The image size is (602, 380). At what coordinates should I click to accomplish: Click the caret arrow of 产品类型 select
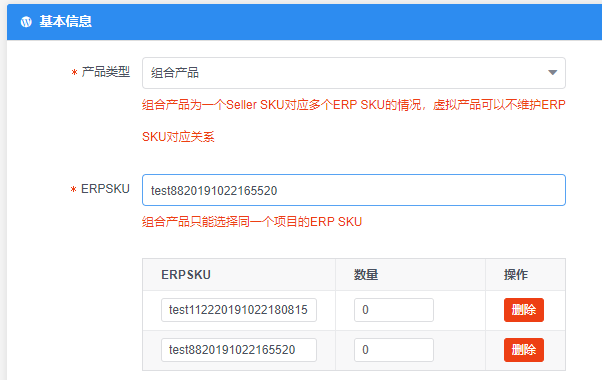click(552, 73)
